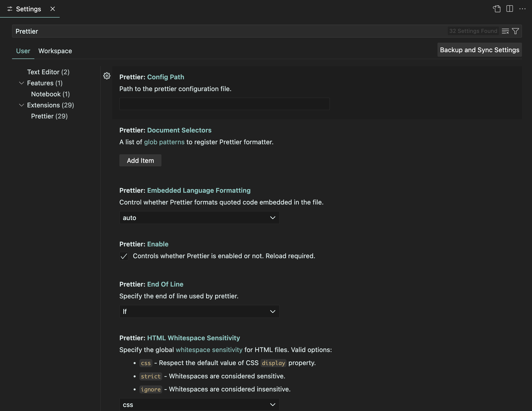Uncheck the Prettier Enable checkbox
532x411 pixels.
coord(124,256)
